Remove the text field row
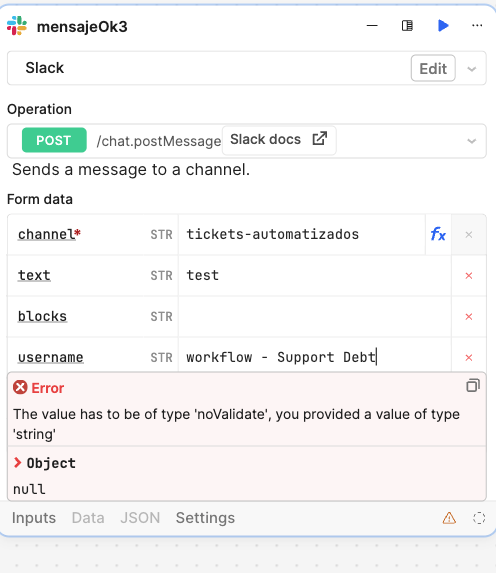 (x=469, y=276)
